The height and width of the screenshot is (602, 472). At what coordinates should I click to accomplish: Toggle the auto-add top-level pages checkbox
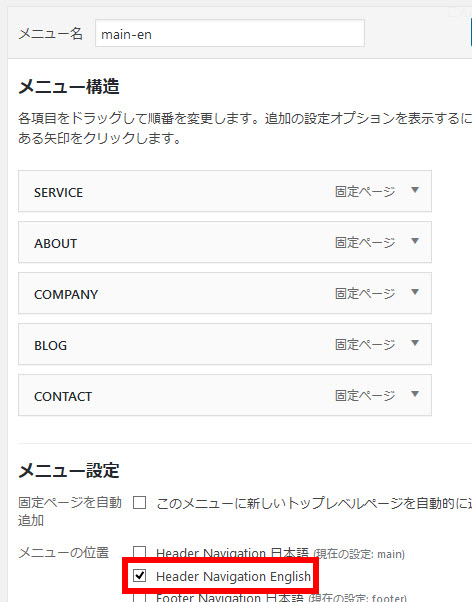(x=139, y=502)
